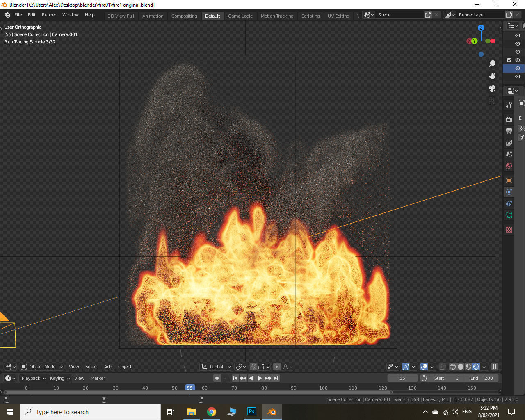Switch viewport to Solid shading sphere icon
Screen dimensions: 525x420
(460, 367)
